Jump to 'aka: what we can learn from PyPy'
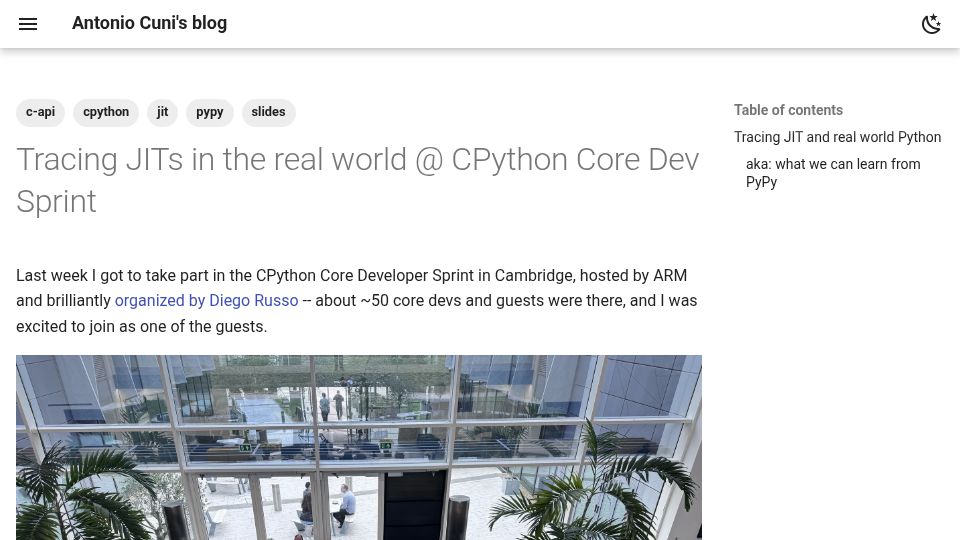The image size is (960, 540). pos(833,173)
